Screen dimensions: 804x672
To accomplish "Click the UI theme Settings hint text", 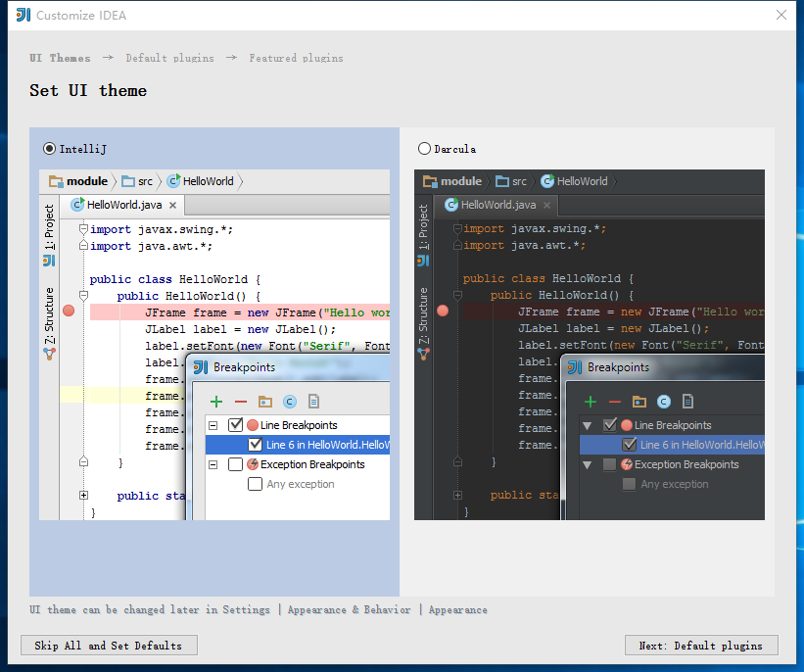I will pos(258,610).
